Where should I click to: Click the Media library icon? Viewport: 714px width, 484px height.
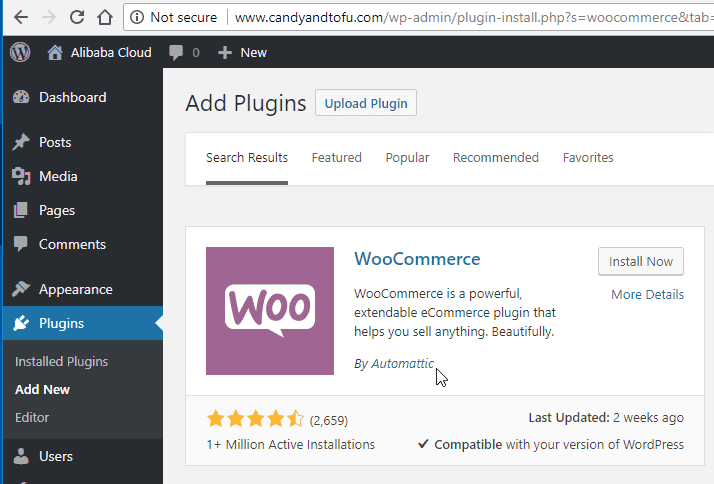(x=21, y=176)
